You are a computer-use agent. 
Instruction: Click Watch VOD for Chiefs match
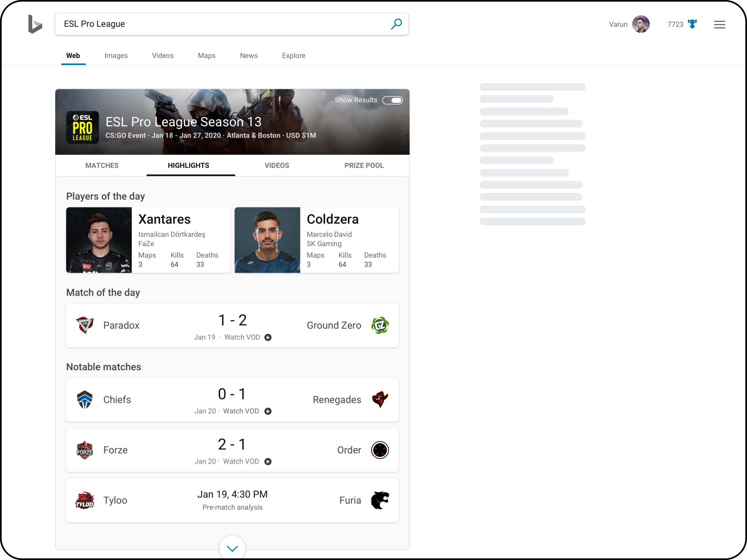[x=241, y=411]
